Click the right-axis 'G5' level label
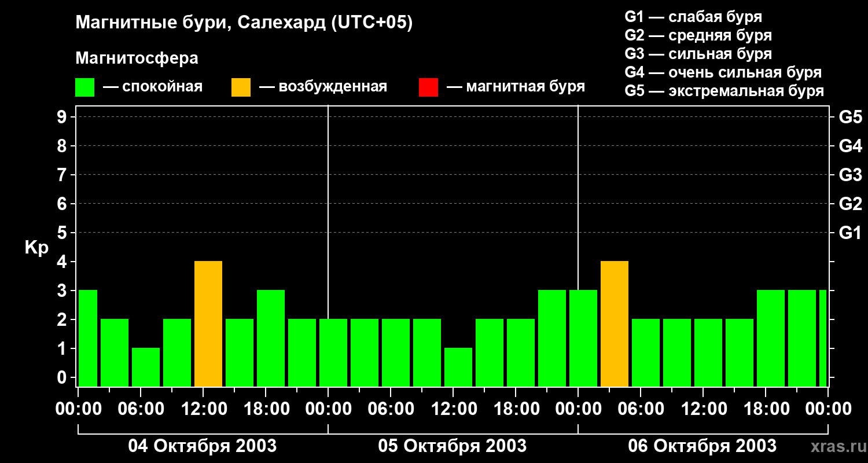The width and height of the screenshot is (868, 463). pyautogui.click(x=850, y=117)
